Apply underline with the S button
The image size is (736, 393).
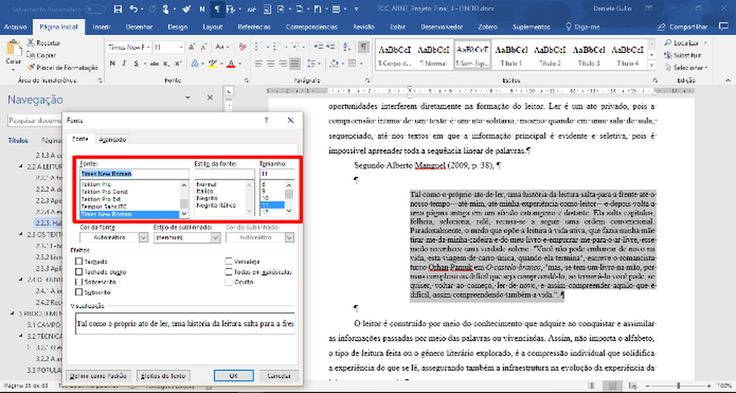(136, 63)
